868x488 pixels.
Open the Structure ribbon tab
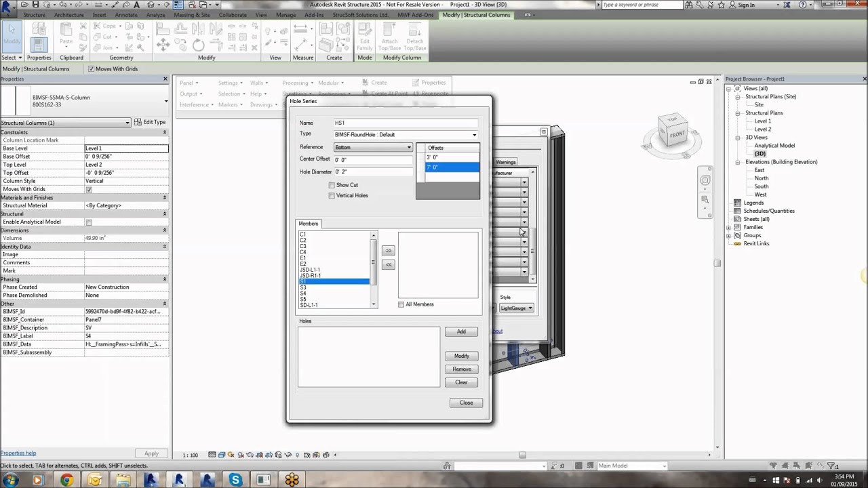34,15
